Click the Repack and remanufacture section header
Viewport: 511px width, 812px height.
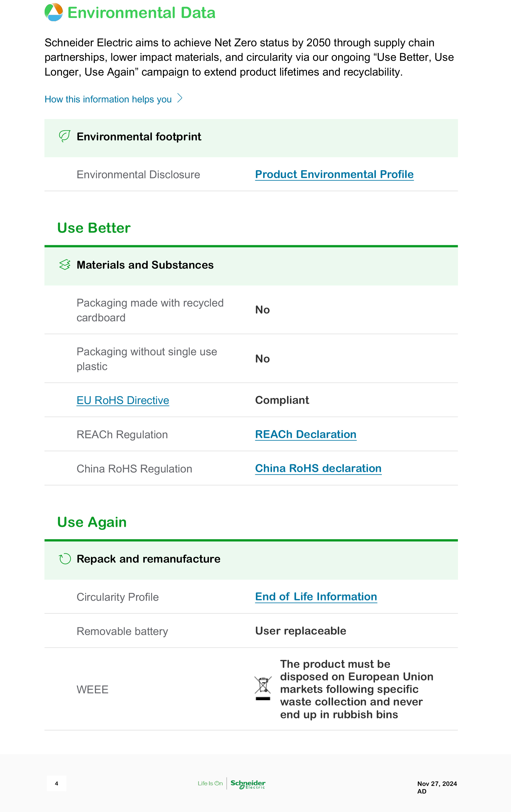click(148, 559)
